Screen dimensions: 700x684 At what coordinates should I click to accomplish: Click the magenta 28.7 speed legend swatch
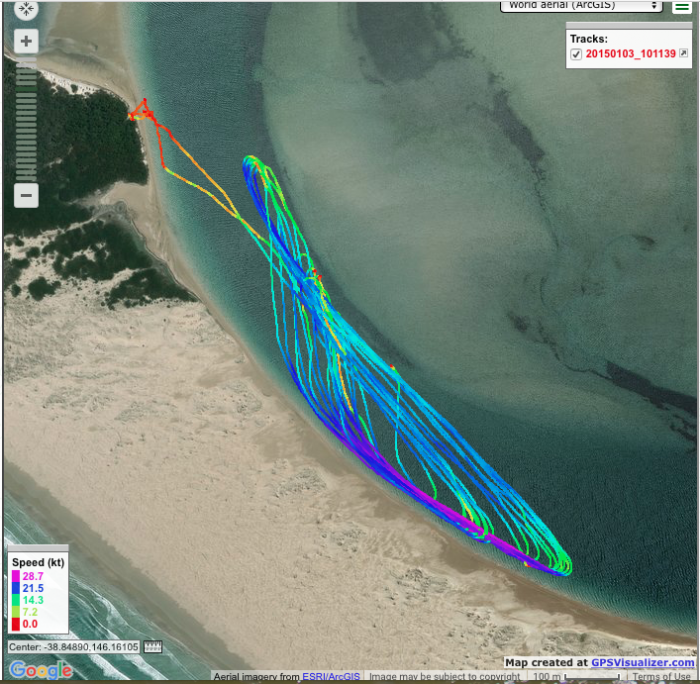pyautogui.click(x=16, y=577)
